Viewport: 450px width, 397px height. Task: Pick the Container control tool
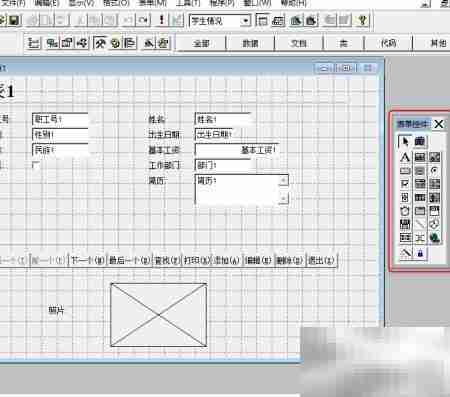pyautogui.click(x=405, y=237)
